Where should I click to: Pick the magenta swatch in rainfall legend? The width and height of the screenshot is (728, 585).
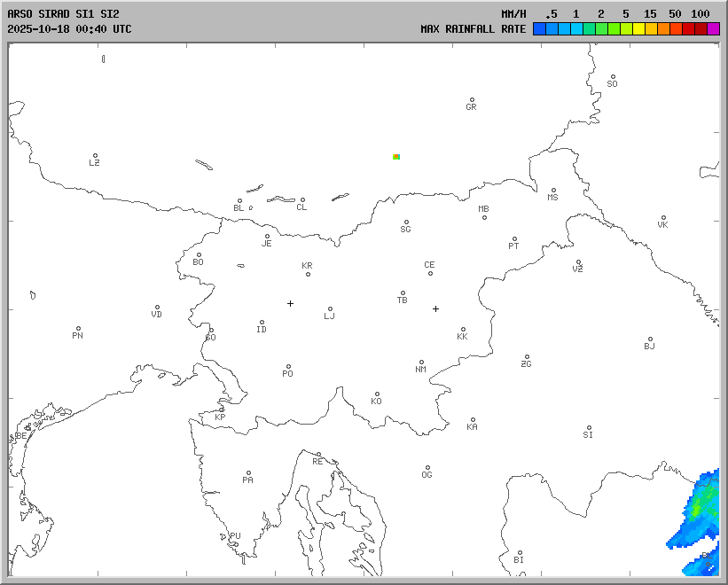[714, 28]
